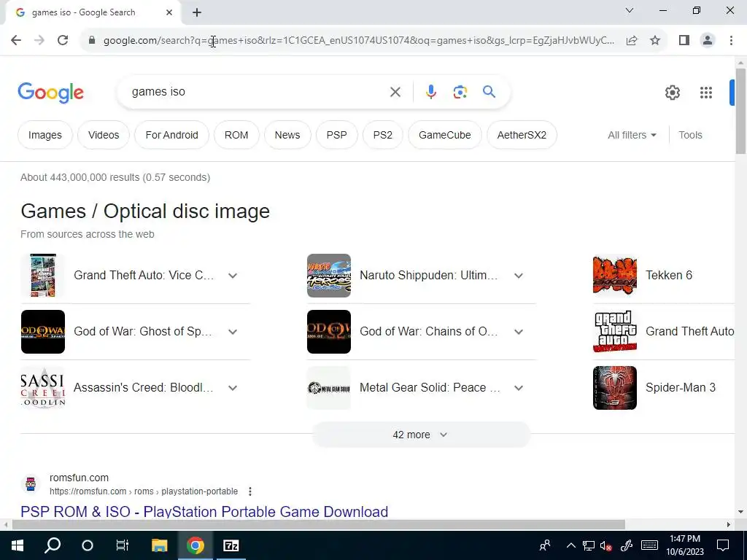Click the Google logo
This screenshot has width=747, height=560.
coord(51,93)
